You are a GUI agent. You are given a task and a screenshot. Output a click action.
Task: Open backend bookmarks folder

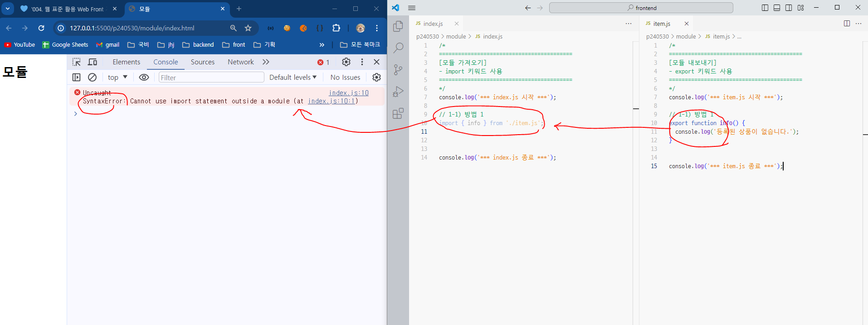pyautogui.click(x=198, y=45)
